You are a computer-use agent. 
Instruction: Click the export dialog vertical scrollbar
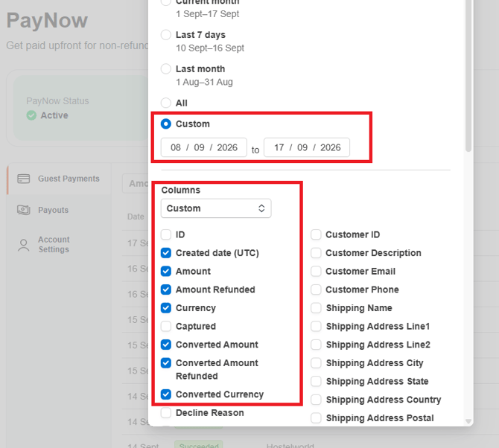pos(468,76)
